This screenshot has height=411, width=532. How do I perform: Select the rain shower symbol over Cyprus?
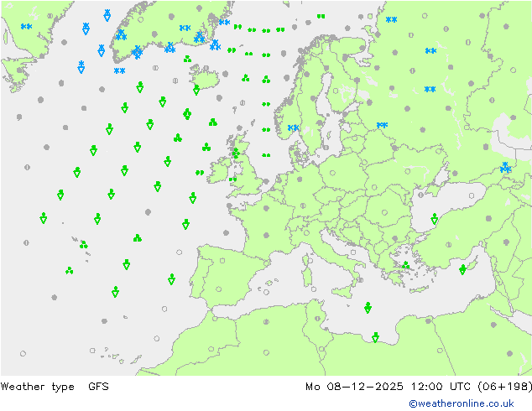(x=462, y=269)
